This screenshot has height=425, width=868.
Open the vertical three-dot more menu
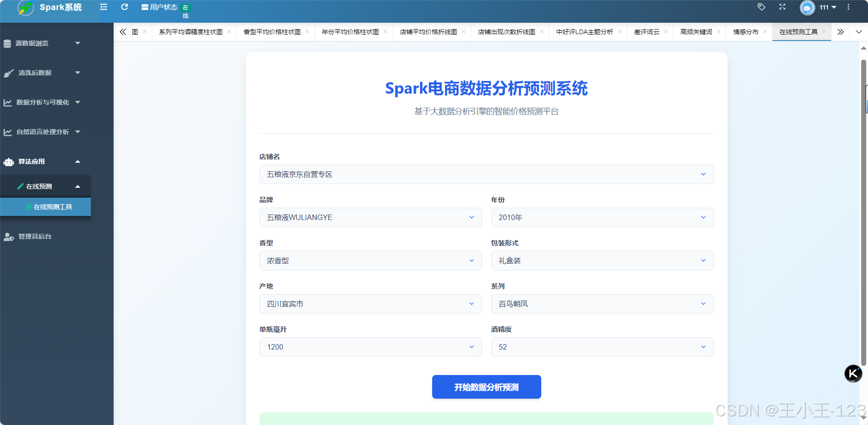(848, 7)
